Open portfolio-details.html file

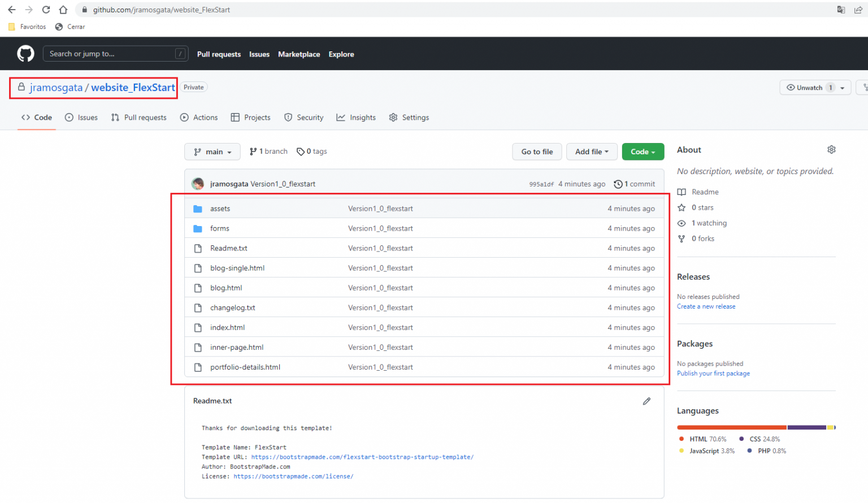point(245,367)
